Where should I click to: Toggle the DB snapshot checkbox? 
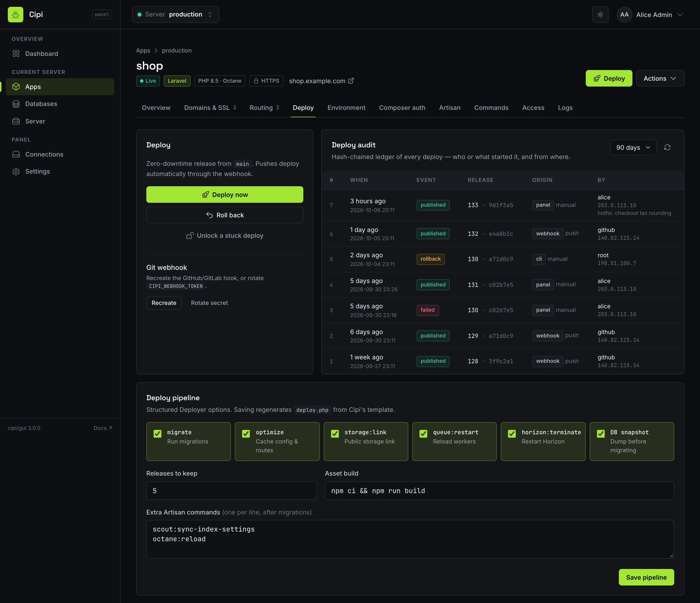601,433
